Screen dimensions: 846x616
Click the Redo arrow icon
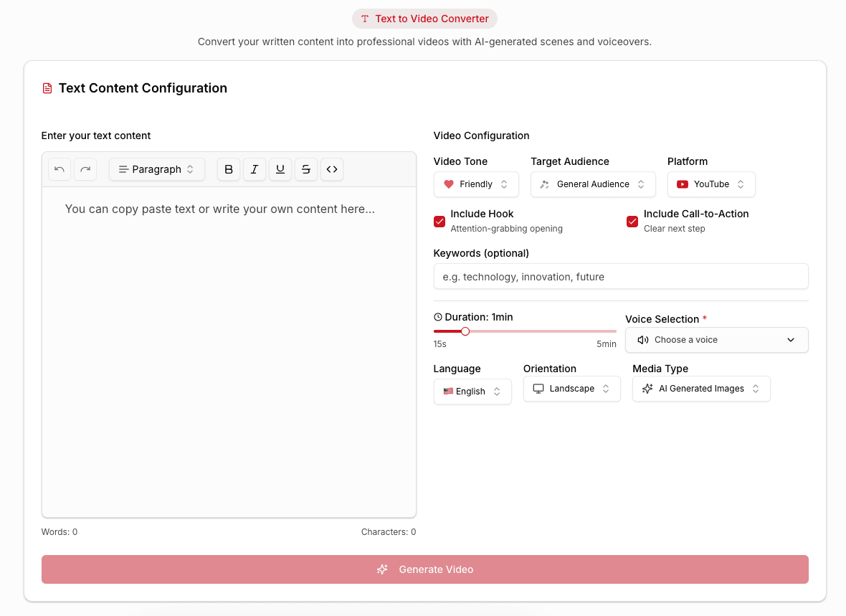[85, 169]
